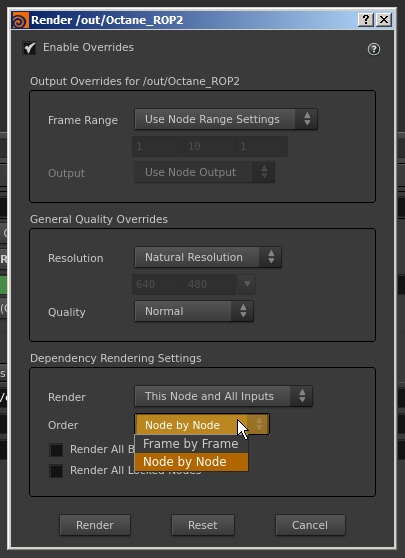Click the Output Overrides for /out/Octane_ROP2 heading
This screenshot has height=558, width=405.
135,81
